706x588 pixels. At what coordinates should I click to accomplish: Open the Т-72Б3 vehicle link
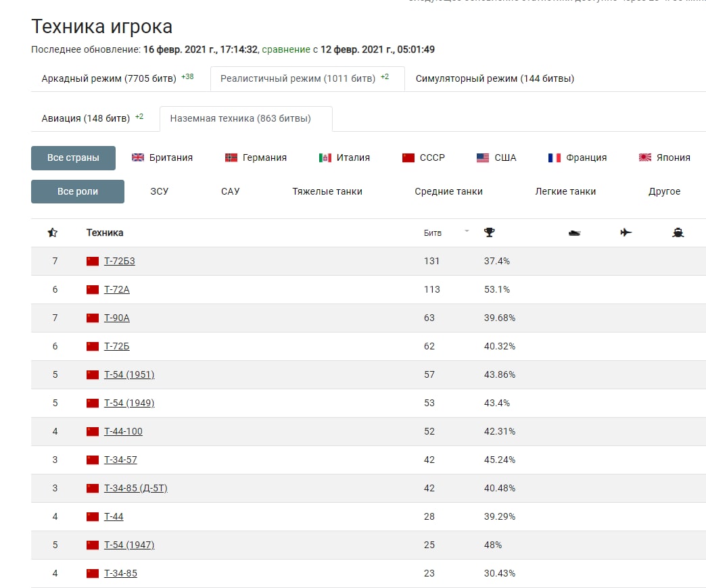coord(120,261)
